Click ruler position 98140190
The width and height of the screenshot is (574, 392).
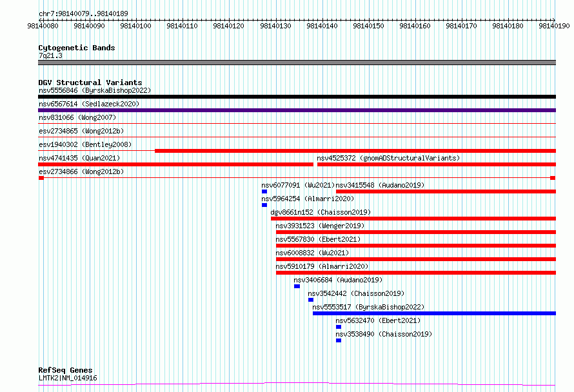pos(554,26)
